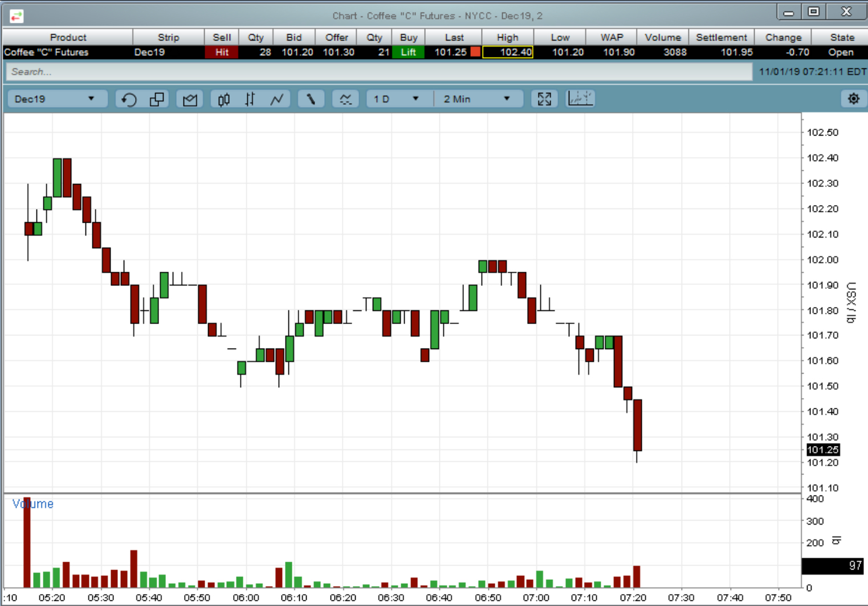Click the offer price 101.30
The height and width of the screenshot is (606, 868).
[339, 52]
